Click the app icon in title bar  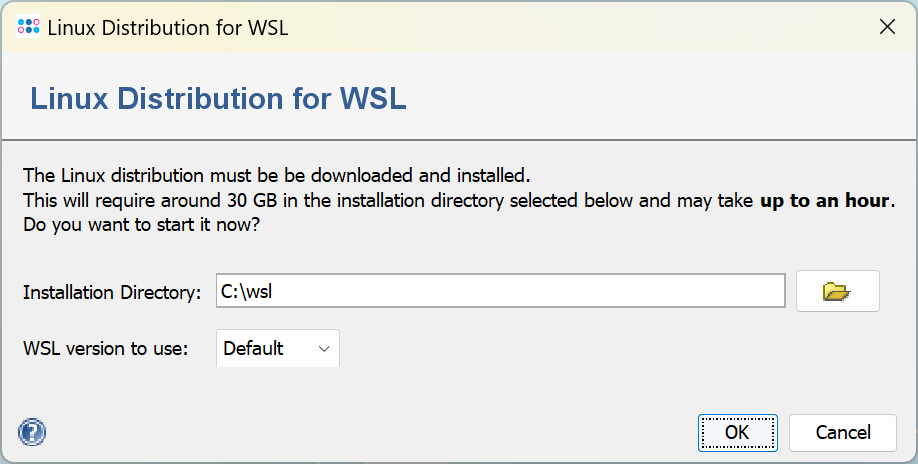coord(29,27)
